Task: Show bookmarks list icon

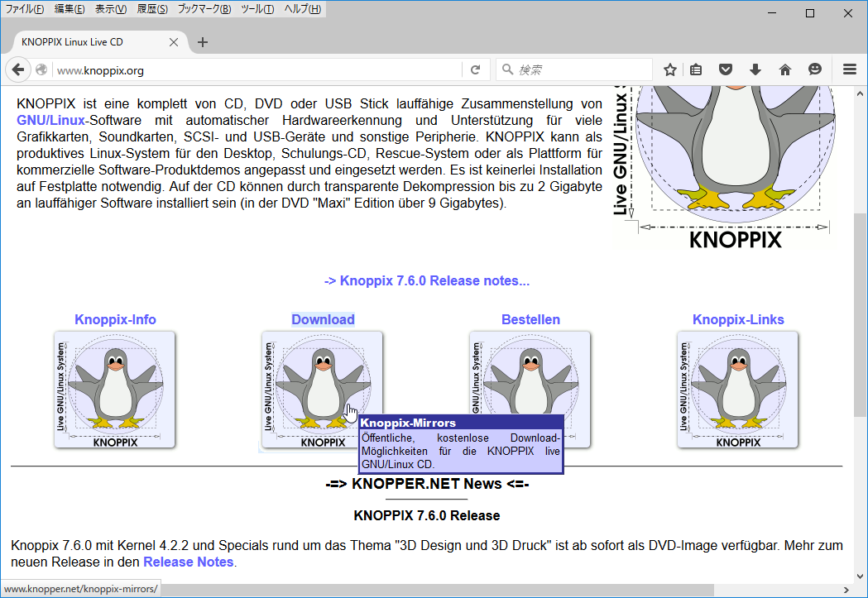Action: [x=696, y=69]
